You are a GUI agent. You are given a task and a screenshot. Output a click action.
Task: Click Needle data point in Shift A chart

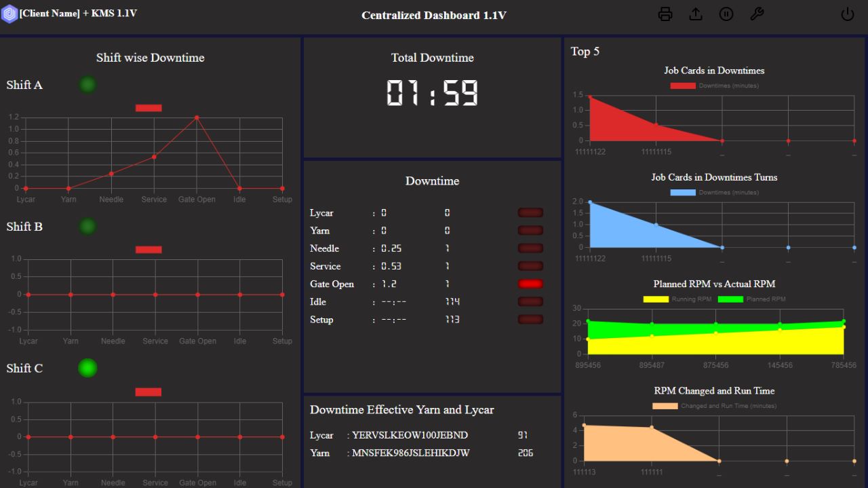(111, 174)
